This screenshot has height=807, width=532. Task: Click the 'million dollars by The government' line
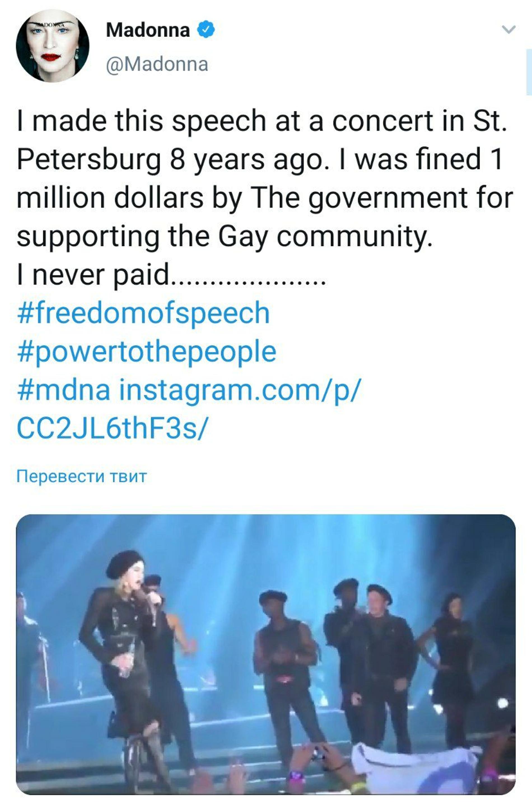[265, 198]
